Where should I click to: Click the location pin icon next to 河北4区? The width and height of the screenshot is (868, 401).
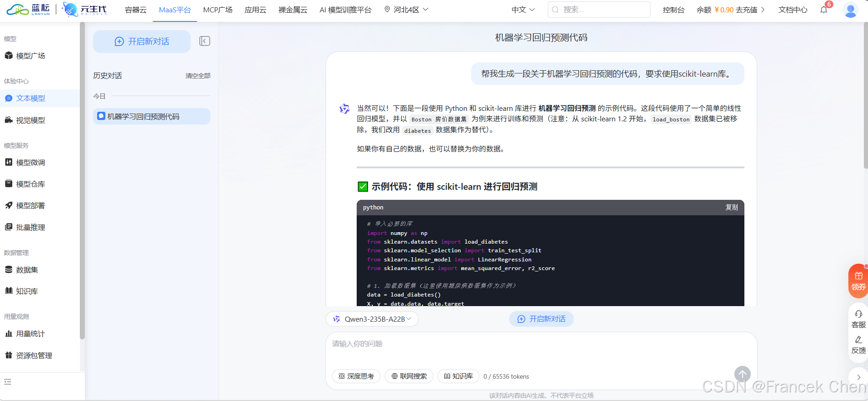pyautogui.click(x=387, y=9)
